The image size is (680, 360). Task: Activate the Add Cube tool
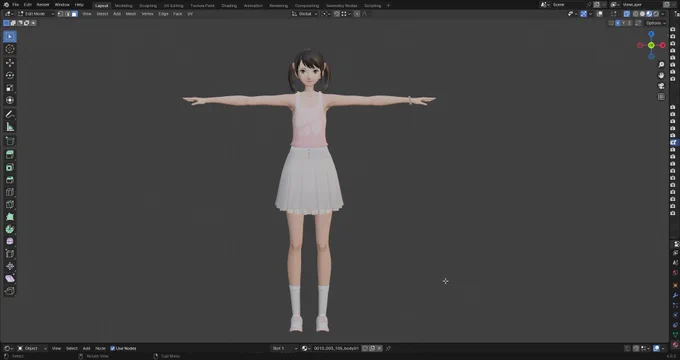tap(10, 141)
